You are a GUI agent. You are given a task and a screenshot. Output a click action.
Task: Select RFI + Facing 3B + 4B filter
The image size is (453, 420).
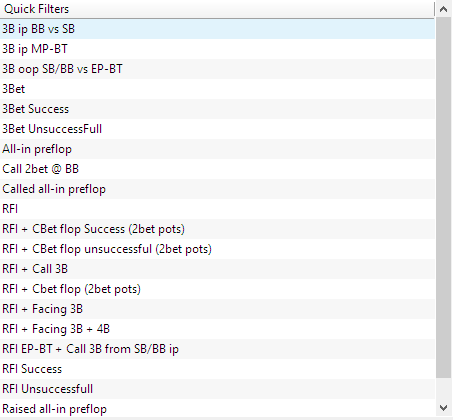click(217, 329)
